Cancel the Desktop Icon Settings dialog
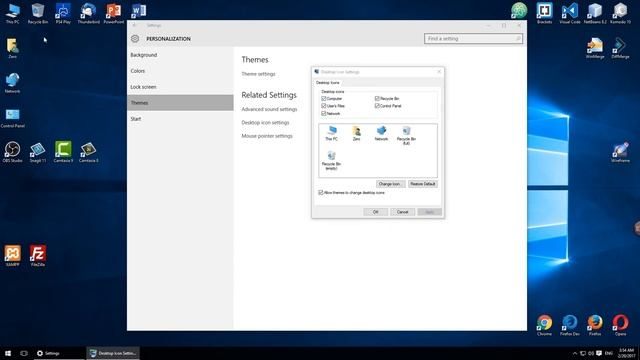Screen dimensions: 640x360 [402, 212]
